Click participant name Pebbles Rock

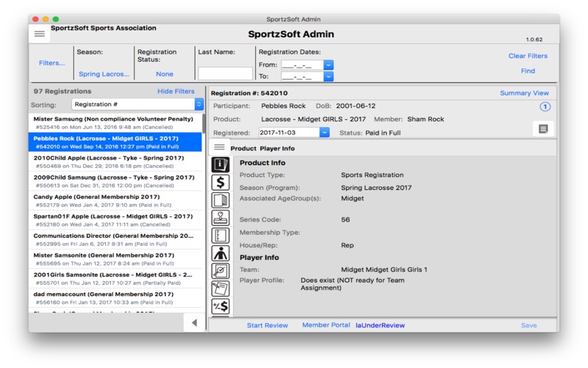283,106
